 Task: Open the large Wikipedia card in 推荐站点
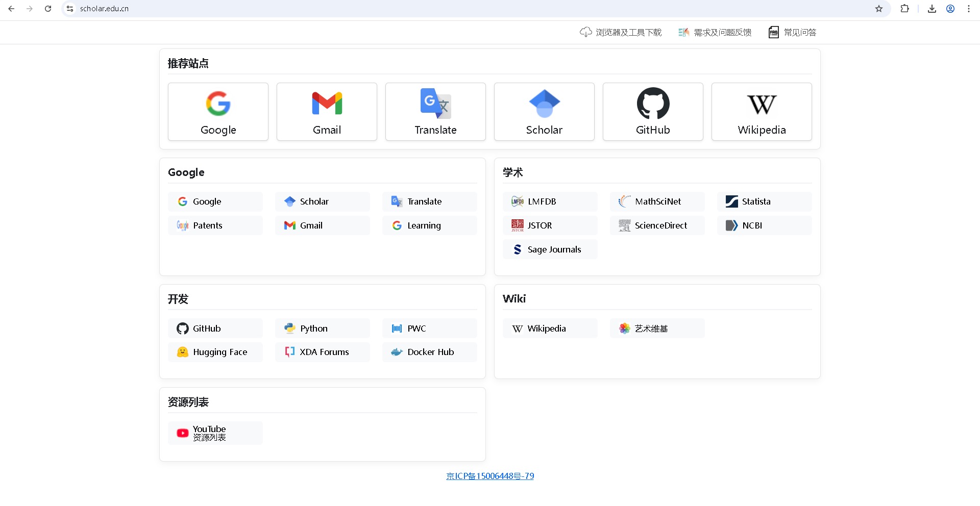point(762,112)
